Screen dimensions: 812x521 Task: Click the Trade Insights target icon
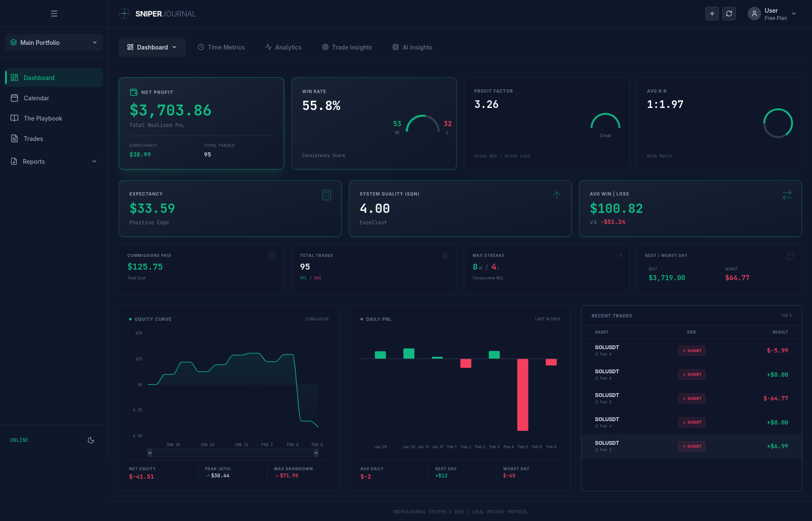pos(325,47)
